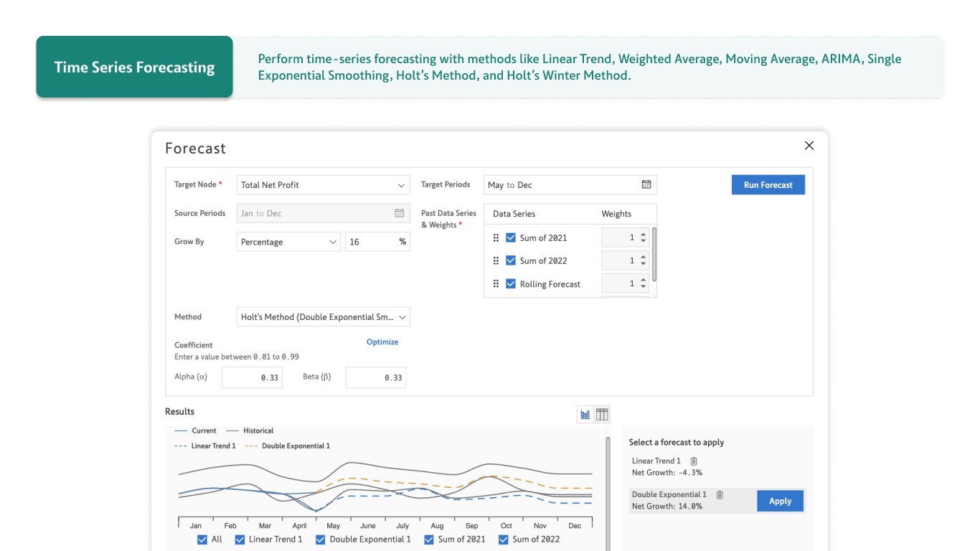
Task: Click the Beta coefficient input field
Action: click(376, 377)
